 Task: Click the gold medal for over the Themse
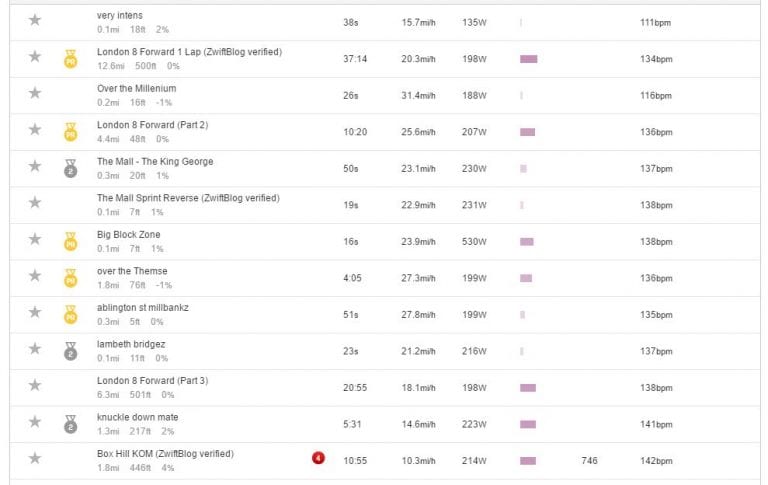[x=71, y=278]
